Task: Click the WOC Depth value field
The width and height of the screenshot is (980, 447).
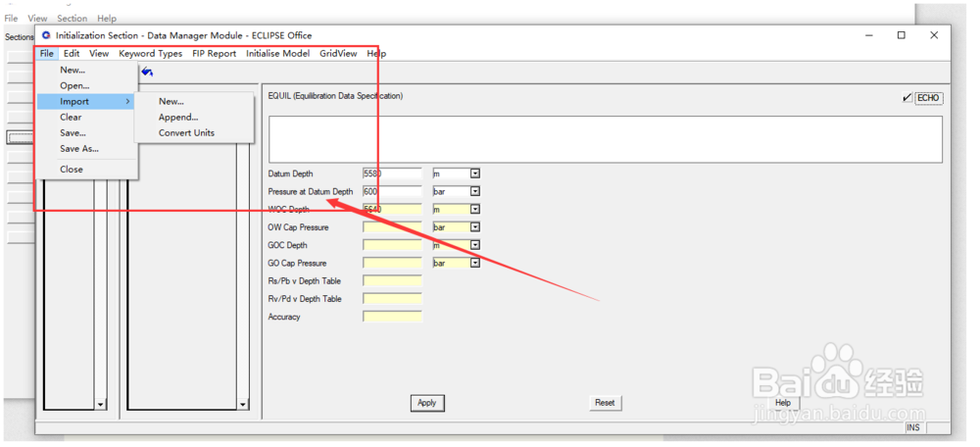Action: pyautogui.click(x=393, y=210)
